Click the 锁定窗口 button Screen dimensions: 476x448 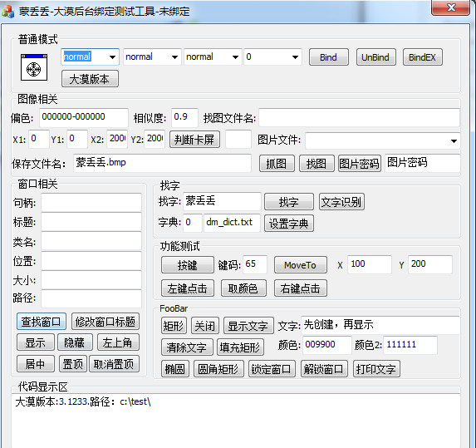(x=272, y=369)
